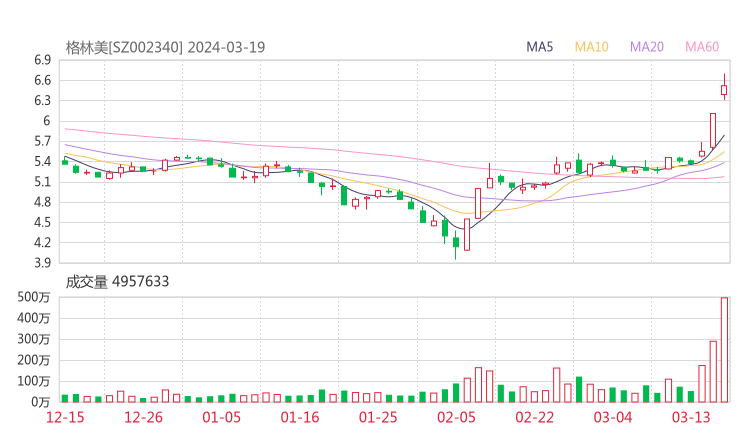Click the tallest volume bar reaching 500万
The width and height of the screenshot is (740, 440).
pos(724,350)
